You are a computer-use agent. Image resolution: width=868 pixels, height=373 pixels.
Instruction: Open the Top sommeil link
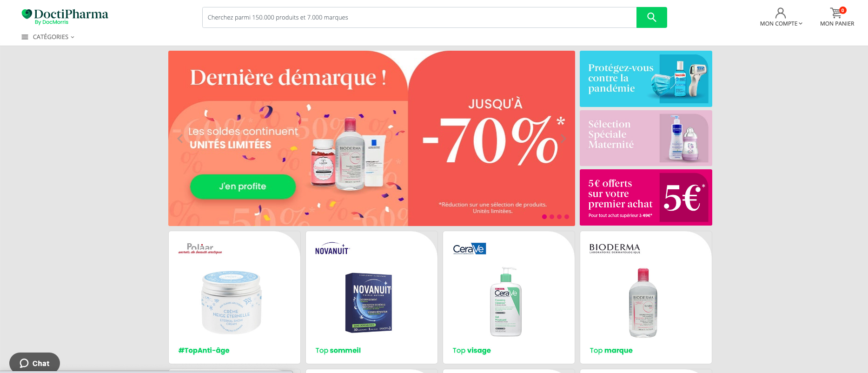pyautogui.click(x=338, y=350)
